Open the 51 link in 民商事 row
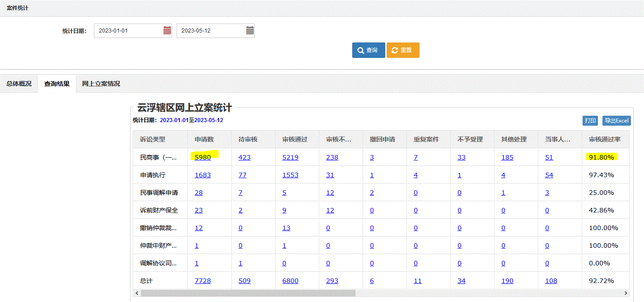The width and height of the screenshot is (644, 302). tap(549, 157)
